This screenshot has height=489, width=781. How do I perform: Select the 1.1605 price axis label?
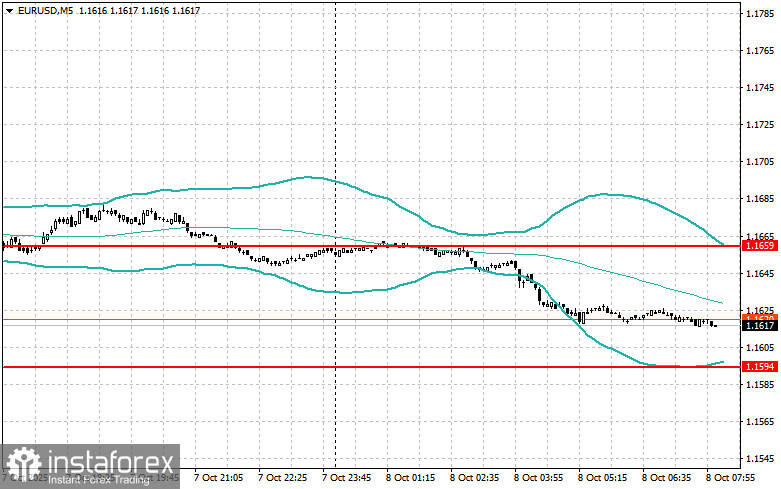760,348
